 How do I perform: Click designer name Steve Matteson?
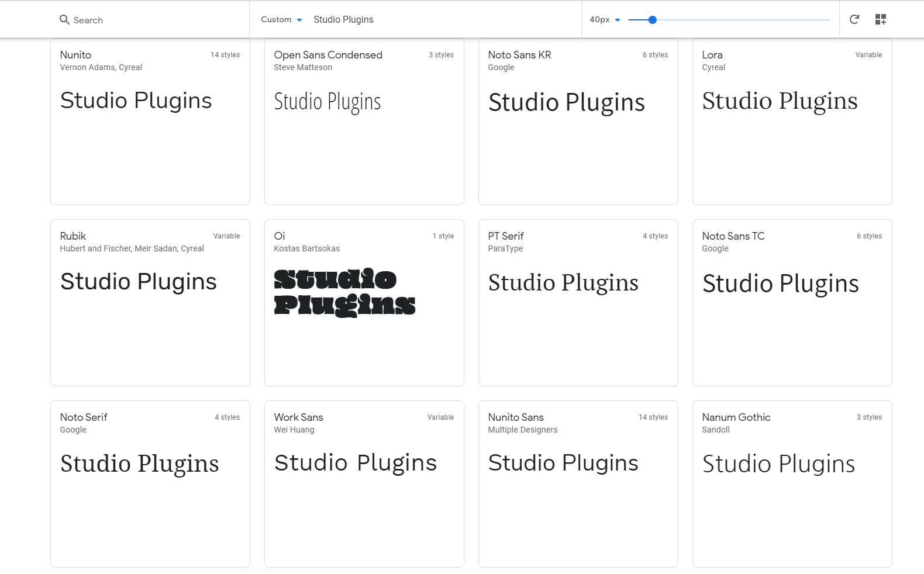pyautogui.click(x=303, y=68)
